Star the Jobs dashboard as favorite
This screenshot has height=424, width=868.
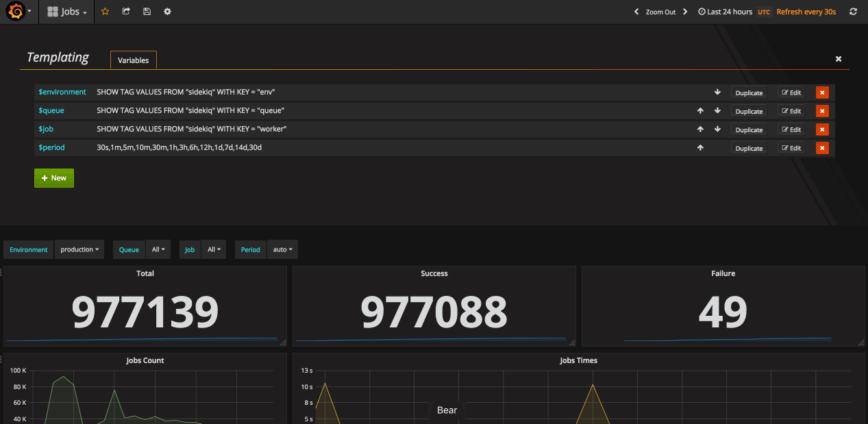(x=104, y=12)
